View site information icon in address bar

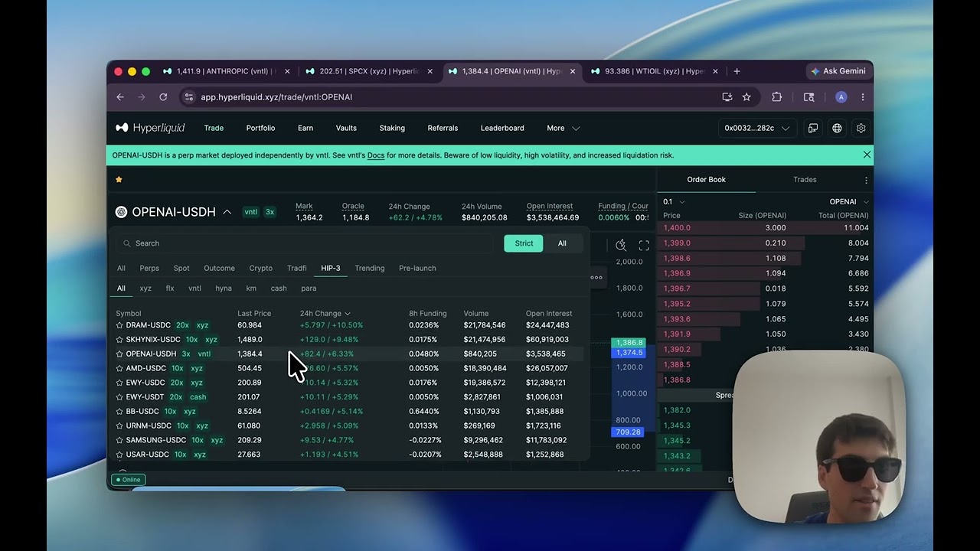coord(189,97)
